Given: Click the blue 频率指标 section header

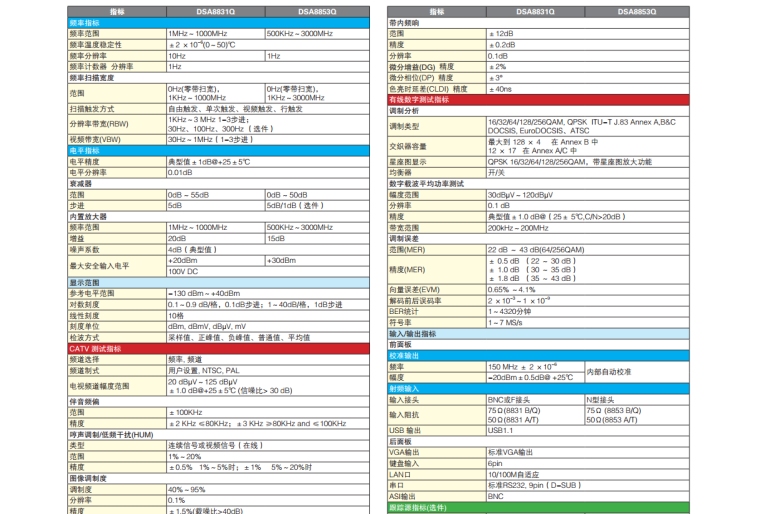Looking at the screenshot, I should pyautogui.click(x=85, y=22).
